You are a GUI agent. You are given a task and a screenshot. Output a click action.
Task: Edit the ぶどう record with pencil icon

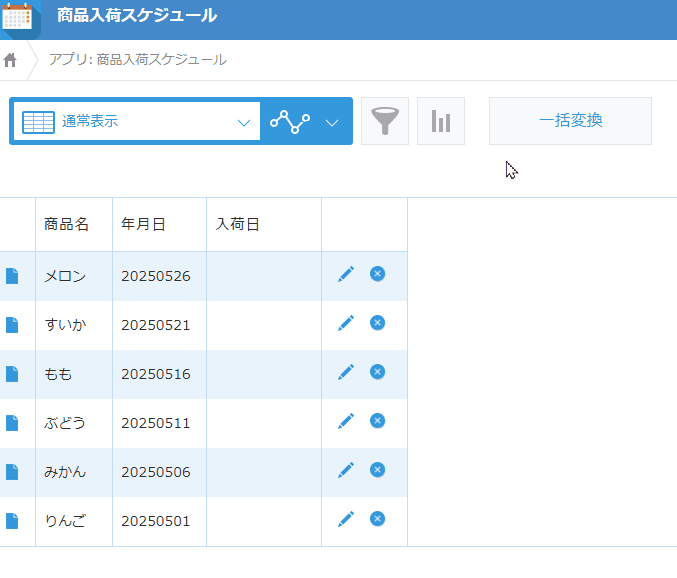(x=346, y=421)
